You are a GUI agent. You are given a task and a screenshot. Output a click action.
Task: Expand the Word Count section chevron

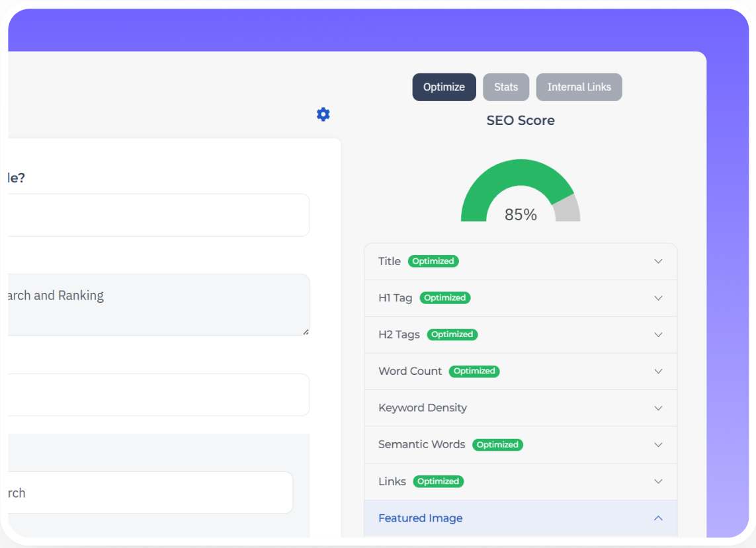[x=658, y=372]
